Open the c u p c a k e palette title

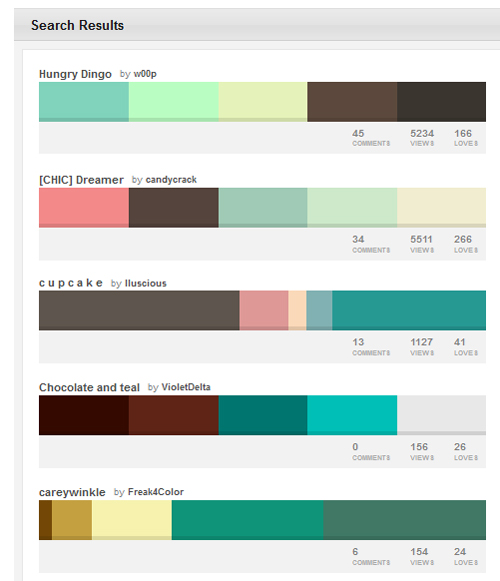pyautogui.click(x=71, y=283)
